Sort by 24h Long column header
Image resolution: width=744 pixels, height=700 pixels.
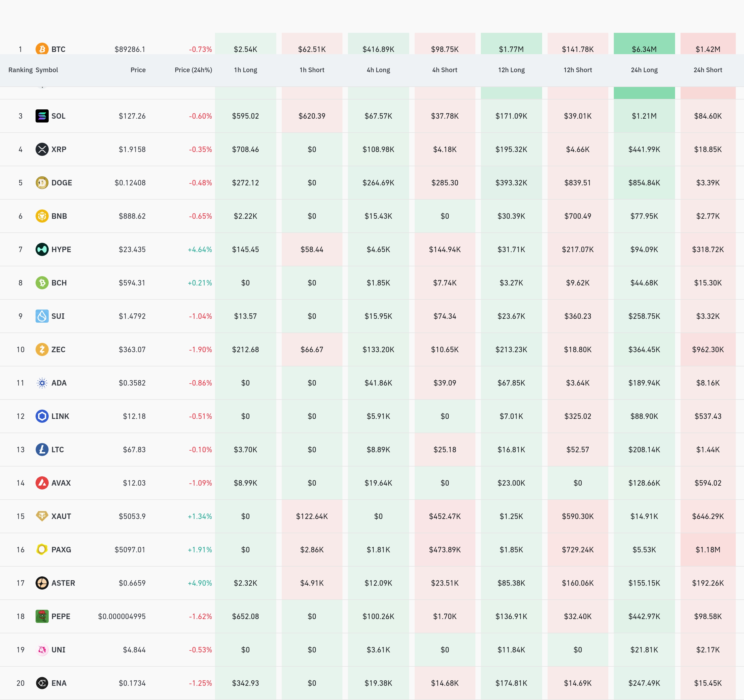pyautogui.click(x=644, y=70)
